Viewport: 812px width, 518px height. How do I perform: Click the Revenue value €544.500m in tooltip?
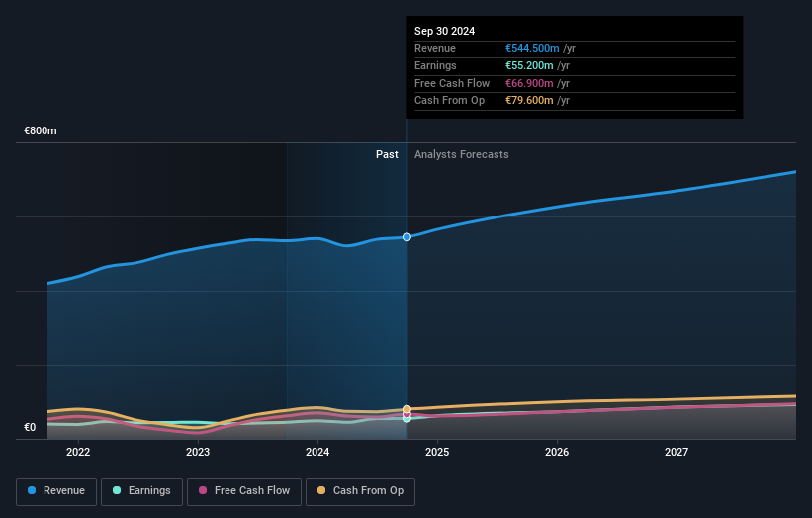tap(531, 47)
